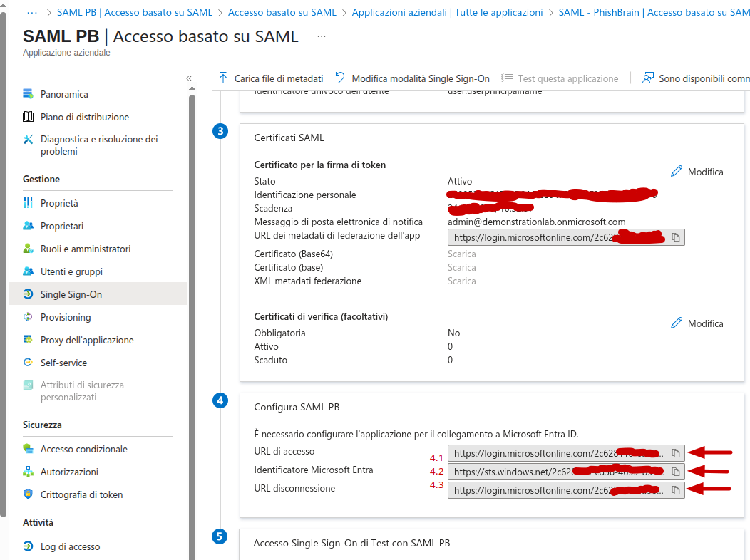Click the Certificati SAML section heading
Screen dimensions: 750x560
coord(289,138)
